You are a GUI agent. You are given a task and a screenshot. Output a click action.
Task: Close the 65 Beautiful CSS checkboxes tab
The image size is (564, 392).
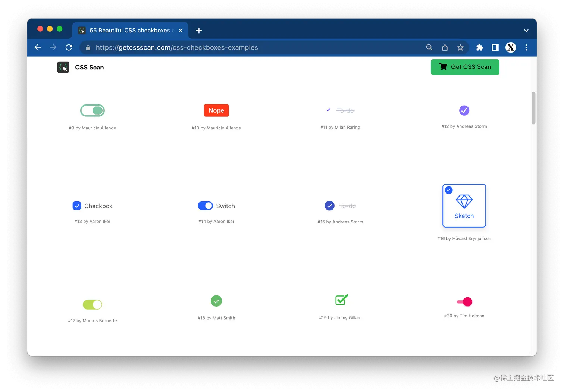tap(181, 31)
